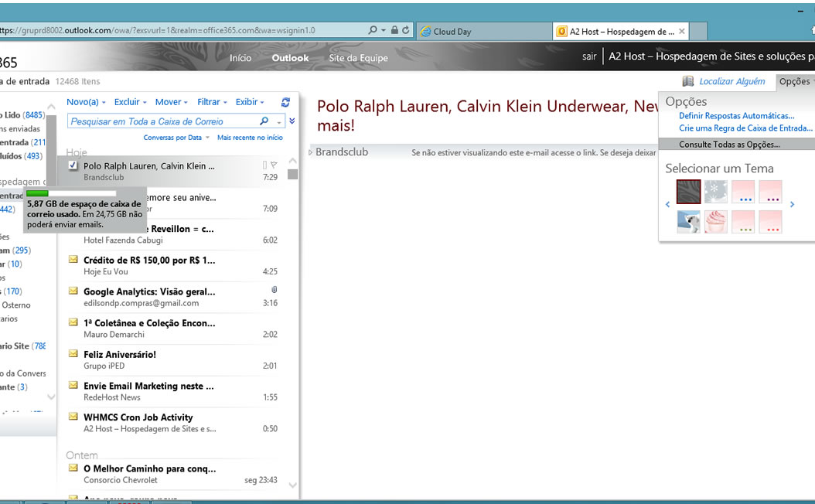The height and width of the screenshot is (504, 815).
Task: Expand the Brandsclub sender triangle
Action: (x=311, y=152)
